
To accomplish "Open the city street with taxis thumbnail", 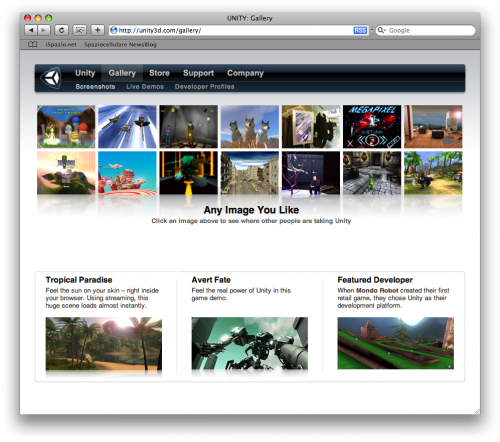I will pyautogui.click(x=250, y=173).
